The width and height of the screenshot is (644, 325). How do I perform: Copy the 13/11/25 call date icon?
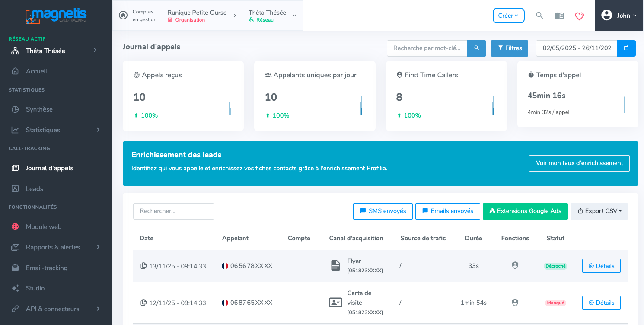click(143, 266)
